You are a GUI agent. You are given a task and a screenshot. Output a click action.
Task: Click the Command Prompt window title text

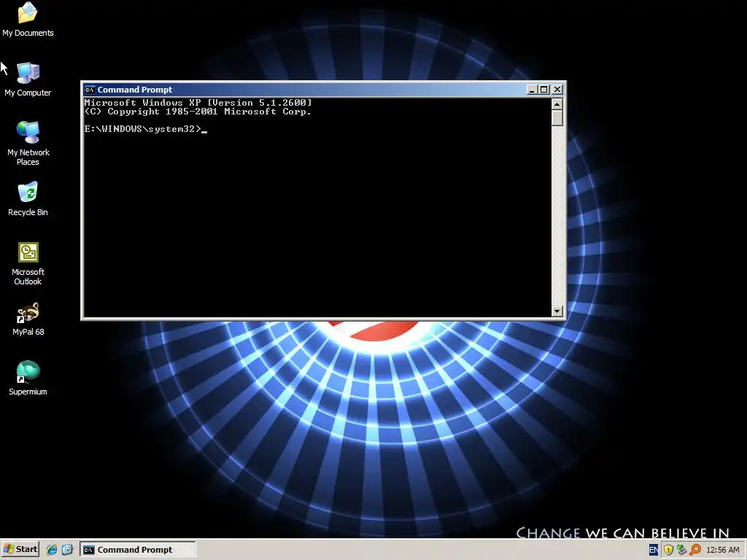coord(135,90)
